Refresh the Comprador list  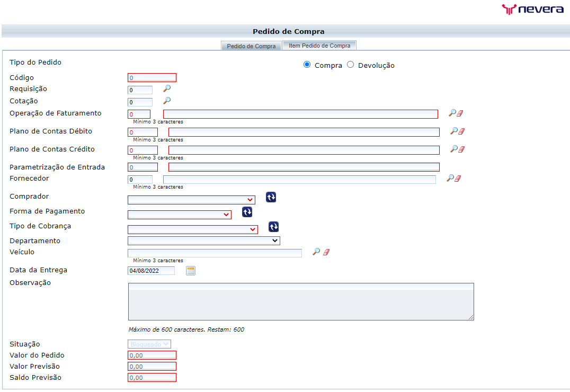(271, 197)
